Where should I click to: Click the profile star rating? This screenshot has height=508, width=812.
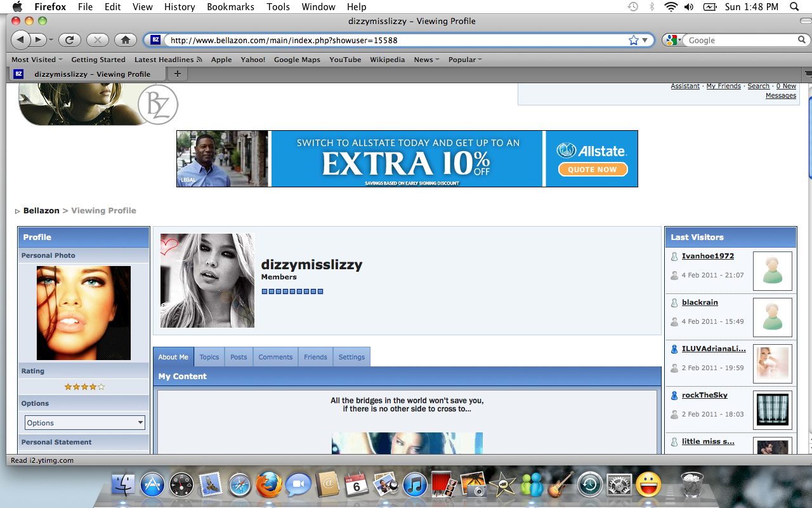click(x=84, y=387)
